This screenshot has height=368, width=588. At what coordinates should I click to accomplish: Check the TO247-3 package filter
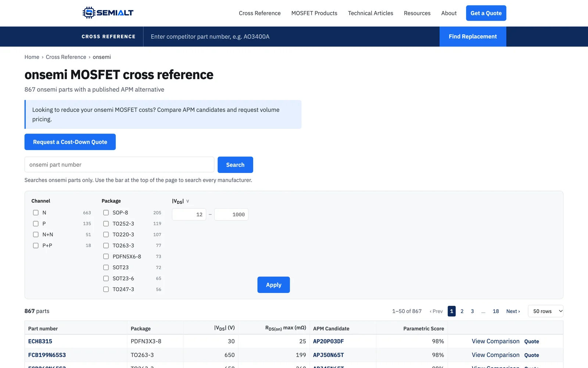coord(106,289)
